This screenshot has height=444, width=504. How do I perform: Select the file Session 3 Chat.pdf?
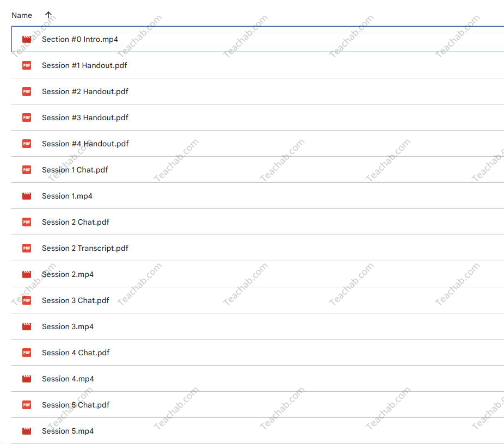click(x=258, y=300)
